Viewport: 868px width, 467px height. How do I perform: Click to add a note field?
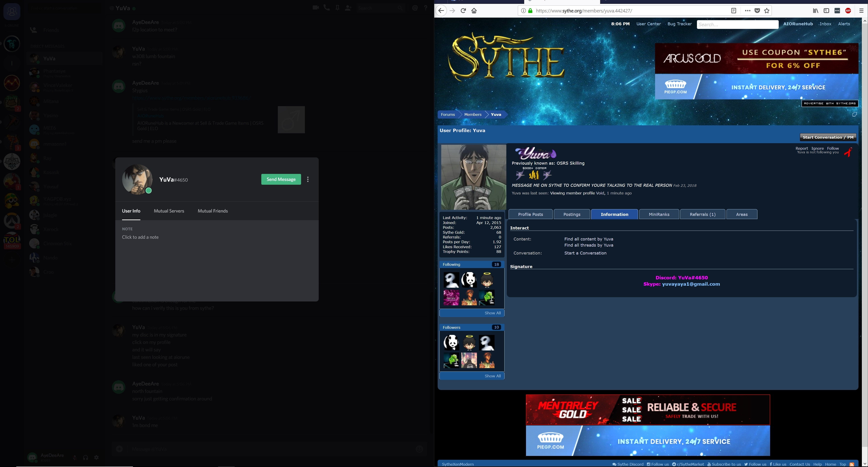point(140,237)
